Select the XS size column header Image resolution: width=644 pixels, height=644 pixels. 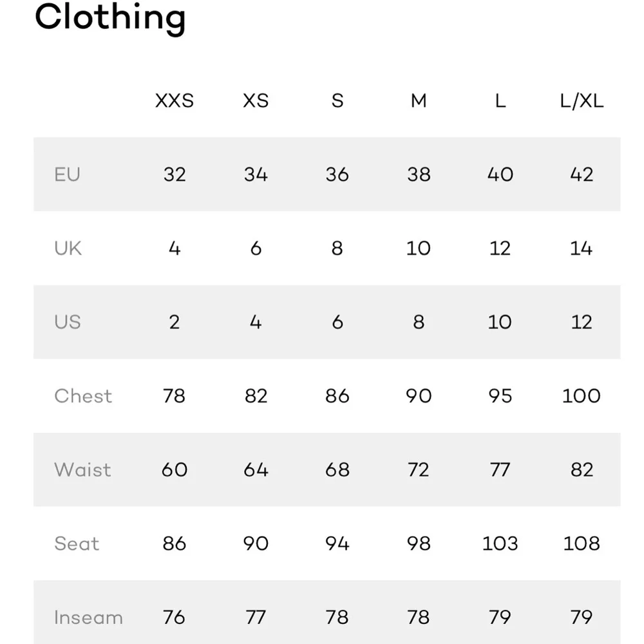pos(256,101)
